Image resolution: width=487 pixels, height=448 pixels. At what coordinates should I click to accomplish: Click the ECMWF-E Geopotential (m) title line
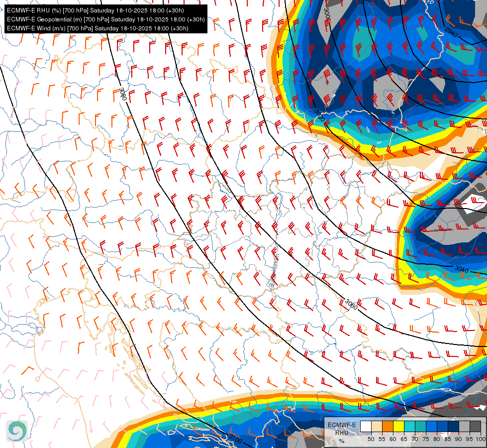pyautogui.click(x=105, y=19)
